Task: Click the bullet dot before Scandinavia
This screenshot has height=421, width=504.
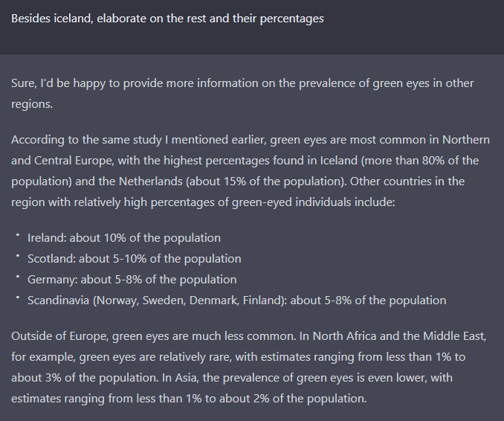Action: point(18,298)
